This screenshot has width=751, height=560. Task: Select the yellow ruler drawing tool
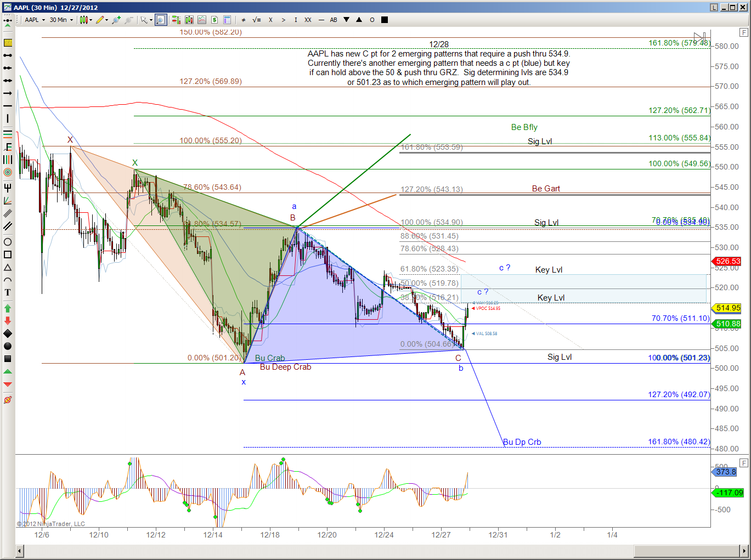[x=8, y=43]
